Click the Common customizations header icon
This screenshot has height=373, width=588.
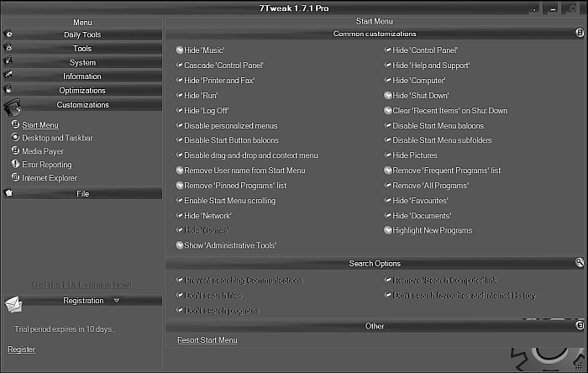click(x=580, y=33)
